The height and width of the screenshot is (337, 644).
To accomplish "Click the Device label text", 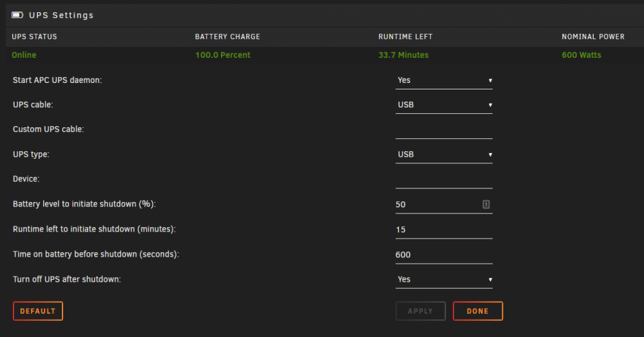I will (x=26, y=179).
